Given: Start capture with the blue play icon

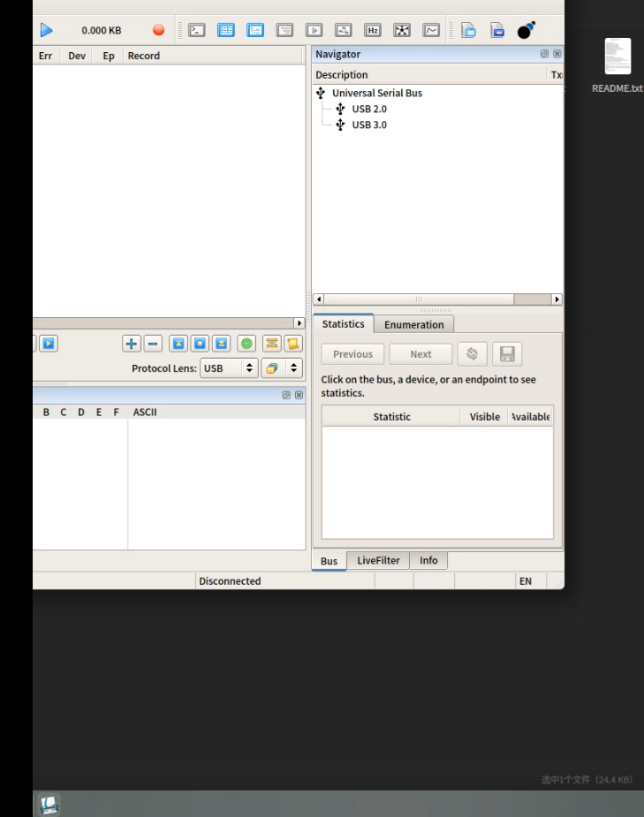Looking at the screenshot, I should click(x=46, y=30).
